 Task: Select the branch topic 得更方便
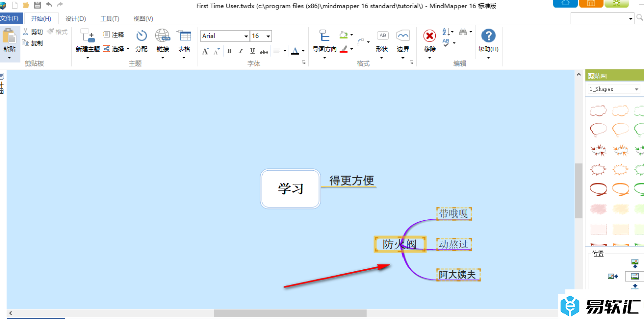tap(351, 180)
